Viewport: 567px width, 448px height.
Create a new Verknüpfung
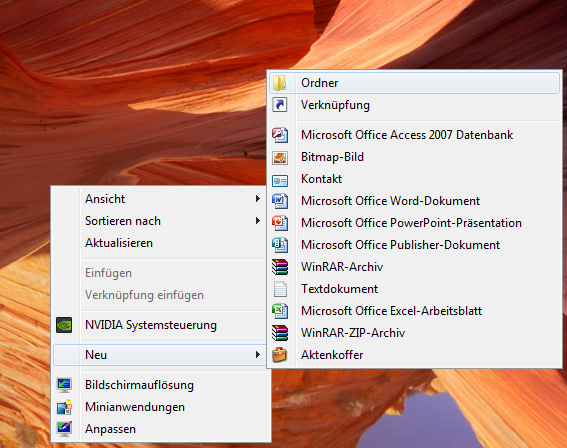[414, 105]
